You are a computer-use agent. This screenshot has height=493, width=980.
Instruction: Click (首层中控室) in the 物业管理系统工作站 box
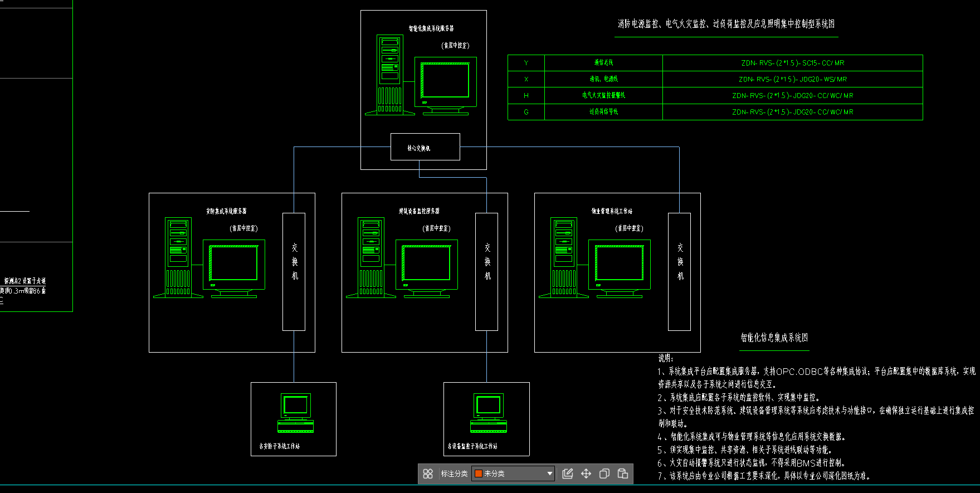tap(629, 228)
